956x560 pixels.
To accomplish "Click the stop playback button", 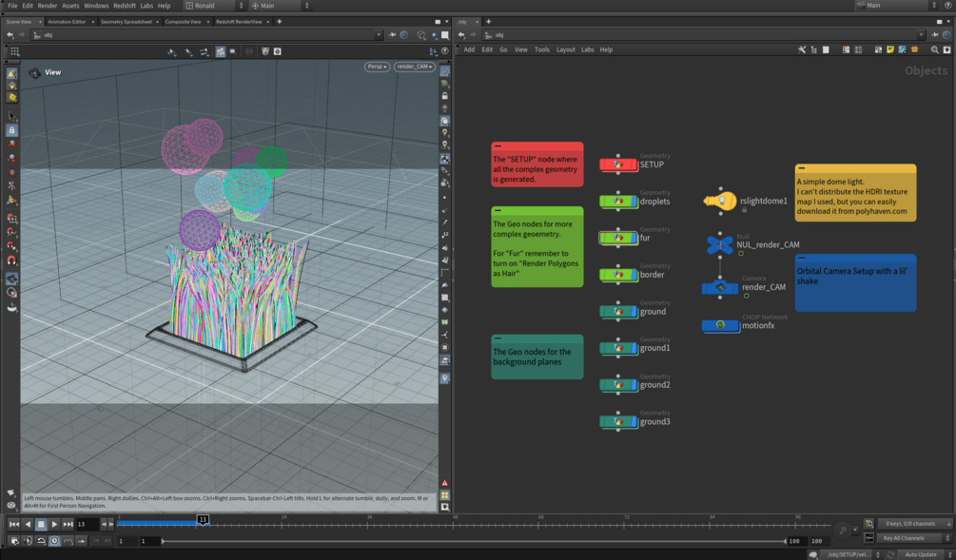I will click(41, 524).
